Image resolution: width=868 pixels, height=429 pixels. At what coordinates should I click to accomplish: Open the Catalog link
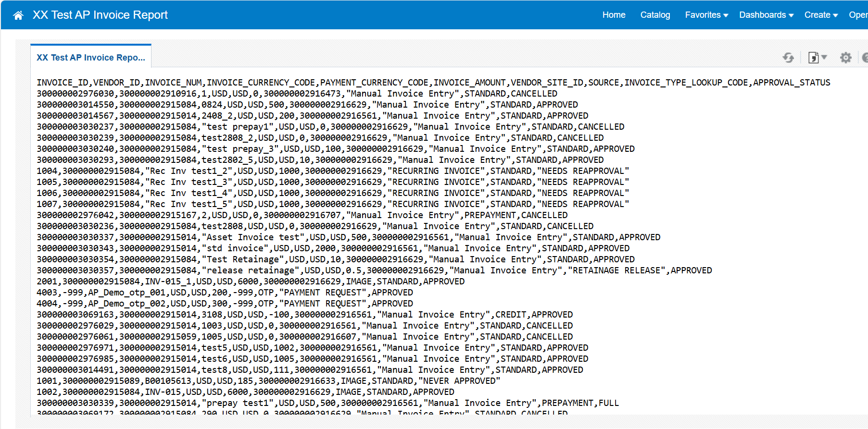(655, 15)
